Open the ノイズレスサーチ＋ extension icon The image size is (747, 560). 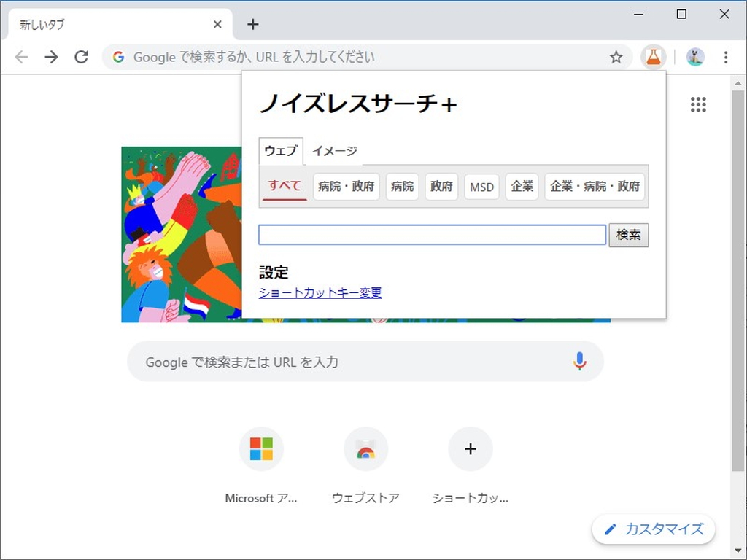[653, 56]
